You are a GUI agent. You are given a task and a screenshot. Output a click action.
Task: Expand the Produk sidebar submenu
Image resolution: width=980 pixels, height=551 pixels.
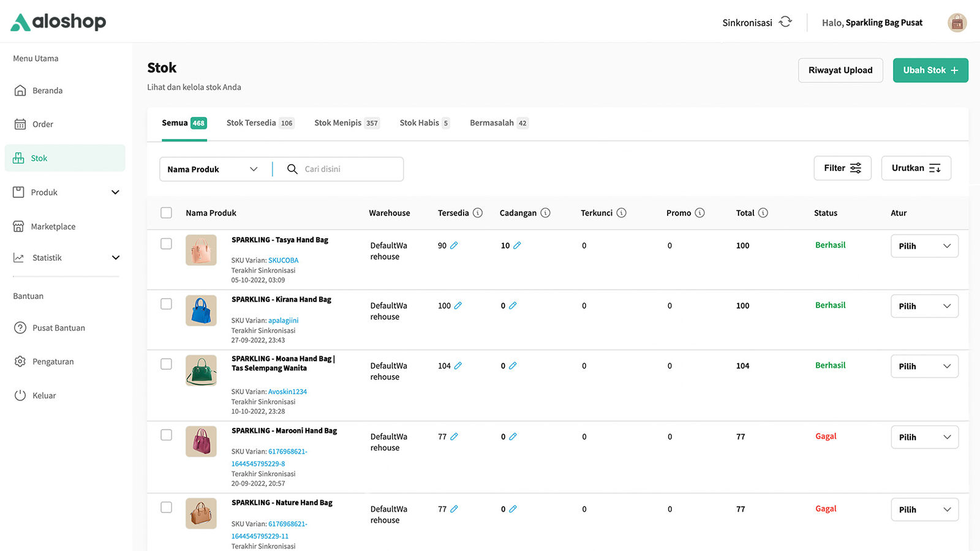coord(115,192)
